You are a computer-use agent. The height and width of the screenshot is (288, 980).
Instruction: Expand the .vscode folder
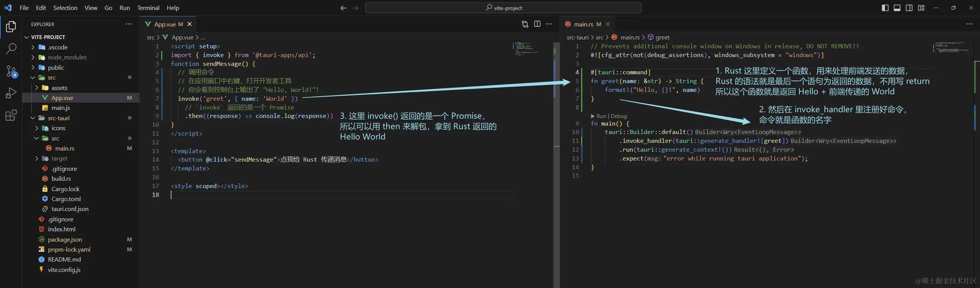pyautogui.click(x=81, y=47)
